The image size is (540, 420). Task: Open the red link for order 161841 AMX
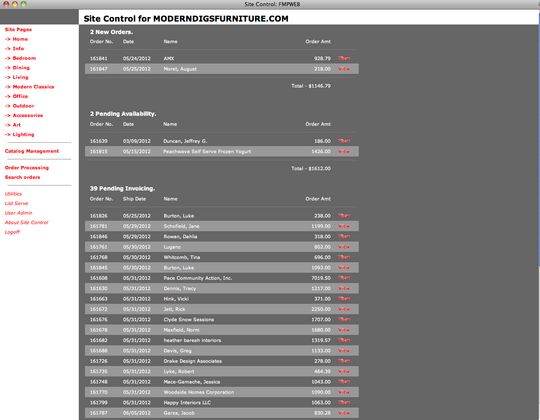(x=344, y=59)
